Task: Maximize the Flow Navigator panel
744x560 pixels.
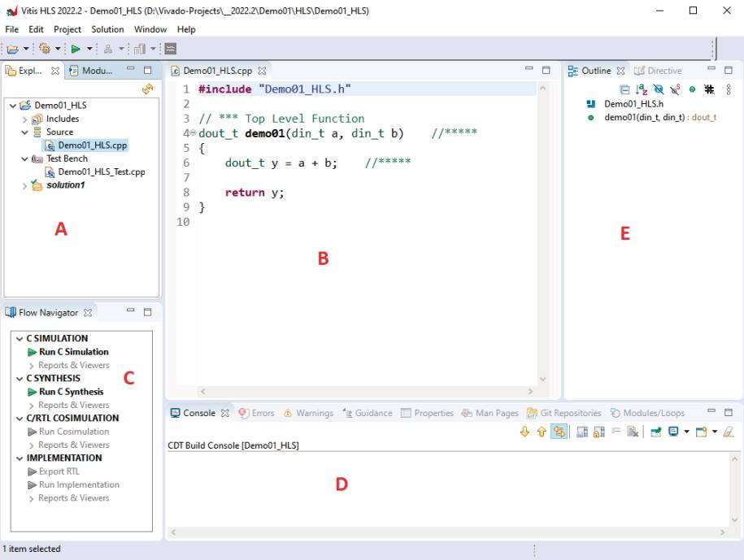Action: [147, 311]
